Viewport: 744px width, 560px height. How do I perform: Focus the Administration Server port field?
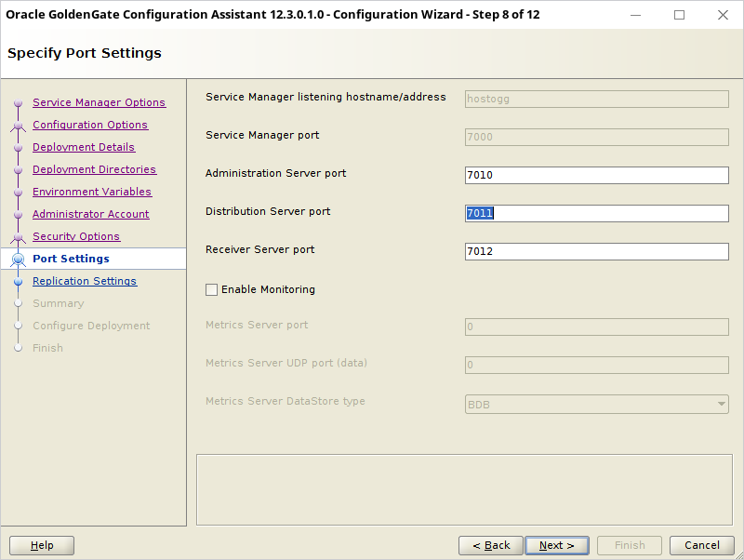(x=596, y=175)
